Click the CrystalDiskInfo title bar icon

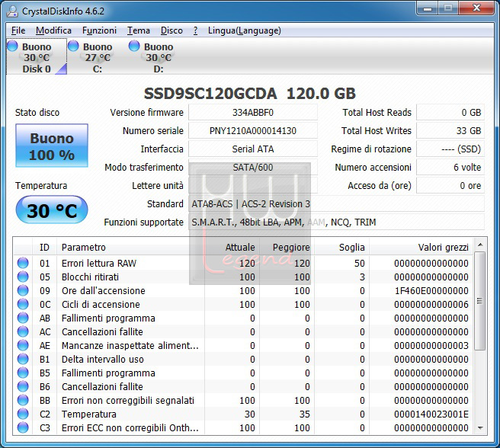click(x=12, y=11)
